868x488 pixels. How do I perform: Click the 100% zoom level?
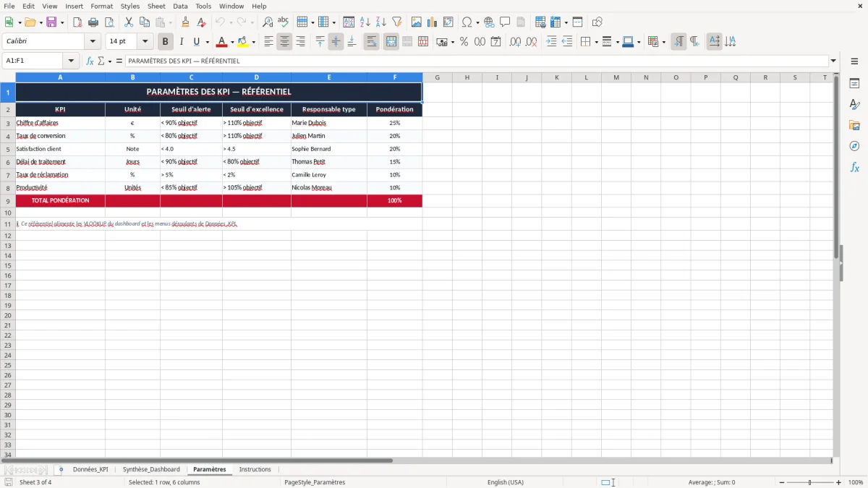(856, 482)
